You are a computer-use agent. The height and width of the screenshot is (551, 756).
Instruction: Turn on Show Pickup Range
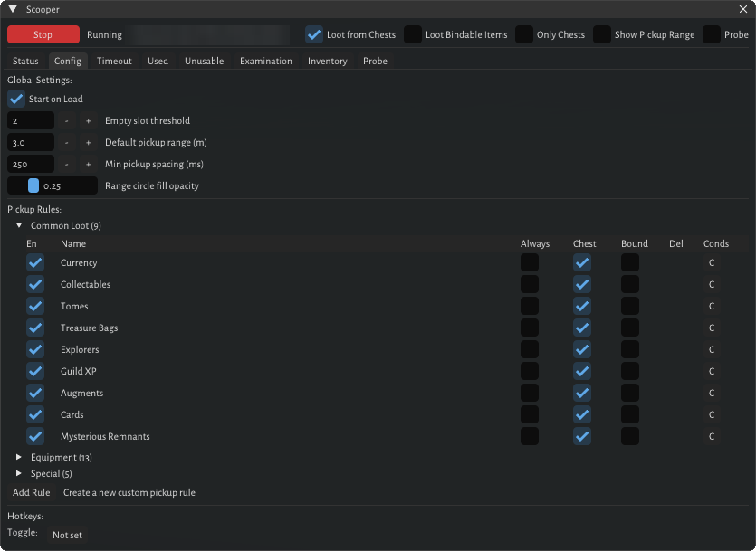pyautogui.click(x=602, y=34)
